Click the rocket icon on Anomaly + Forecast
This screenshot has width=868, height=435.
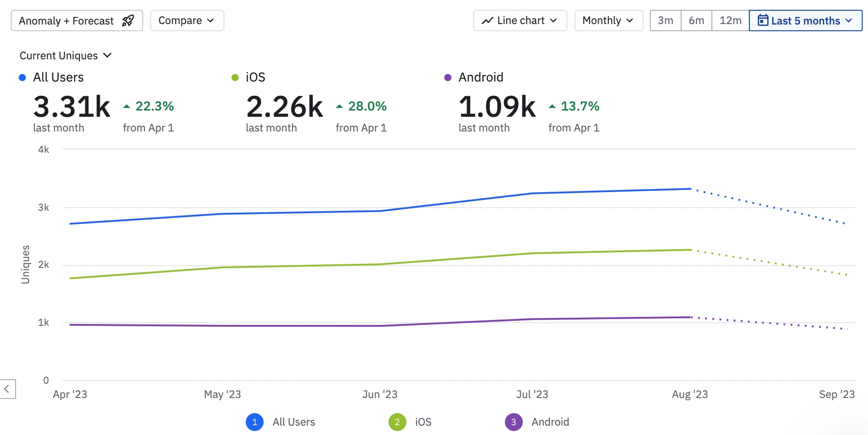pos(128,21)
